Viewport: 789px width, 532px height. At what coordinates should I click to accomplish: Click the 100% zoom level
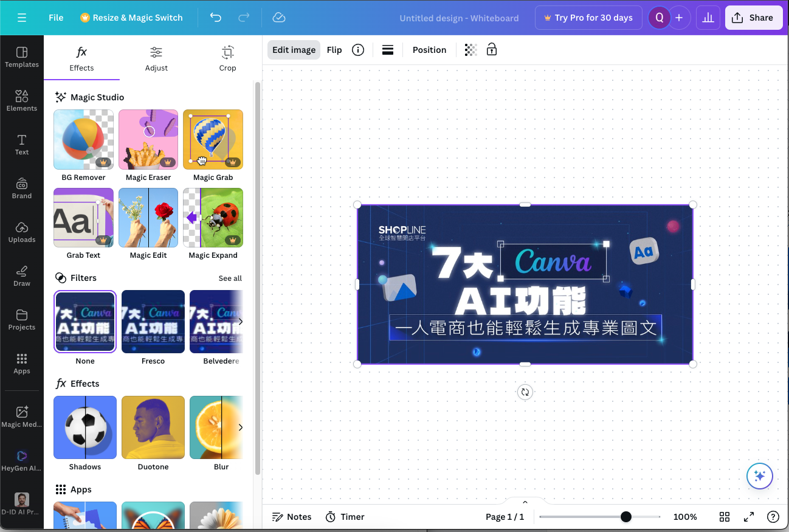[685, 517]
